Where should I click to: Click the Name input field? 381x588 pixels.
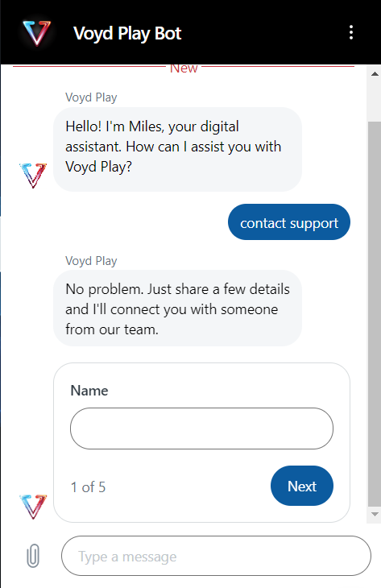pos(201,429)
